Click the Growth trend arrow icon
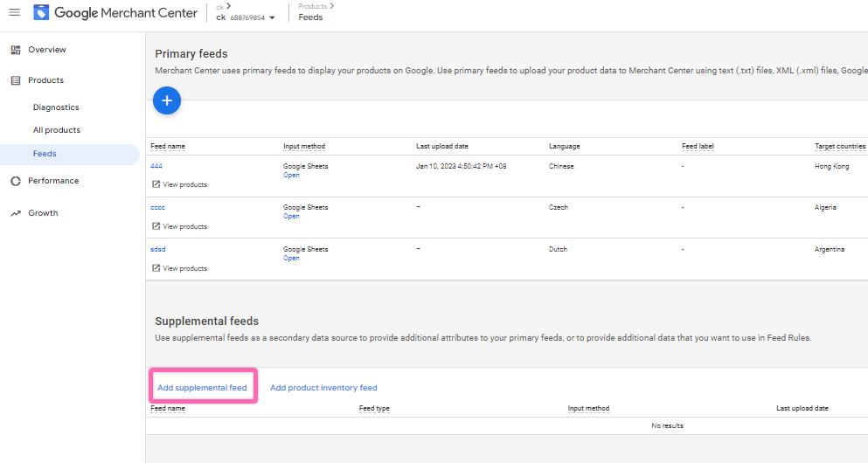 tap(15, 213)
